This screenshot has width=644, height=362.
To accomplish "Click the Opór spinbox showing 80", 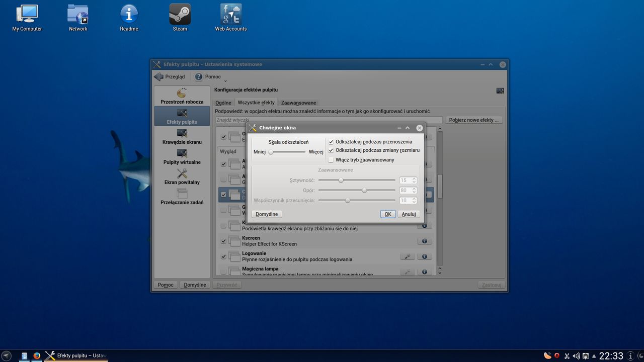I will 408,190.
